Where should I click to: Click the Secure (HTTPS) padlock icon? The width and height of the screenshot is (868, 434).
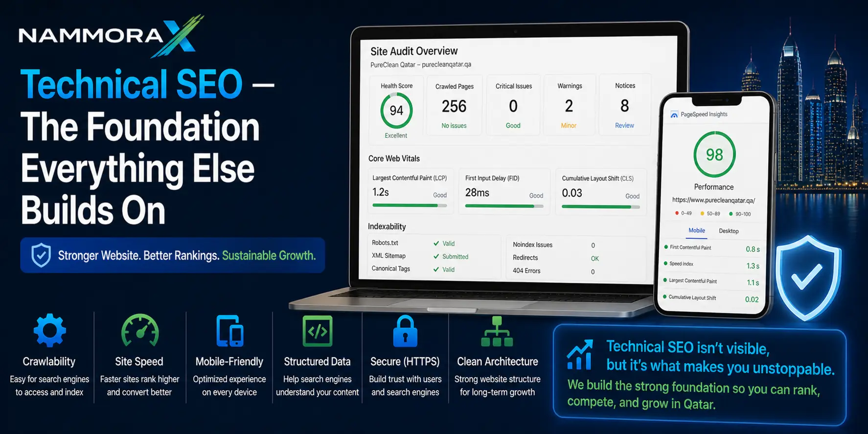pyautogui.click(x=405, y=331)
